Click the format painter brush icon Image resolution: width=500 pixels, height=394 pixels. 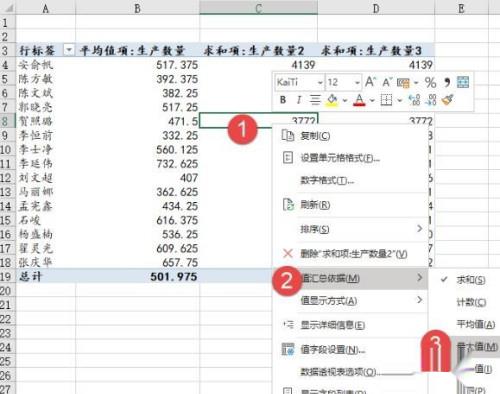448,100
